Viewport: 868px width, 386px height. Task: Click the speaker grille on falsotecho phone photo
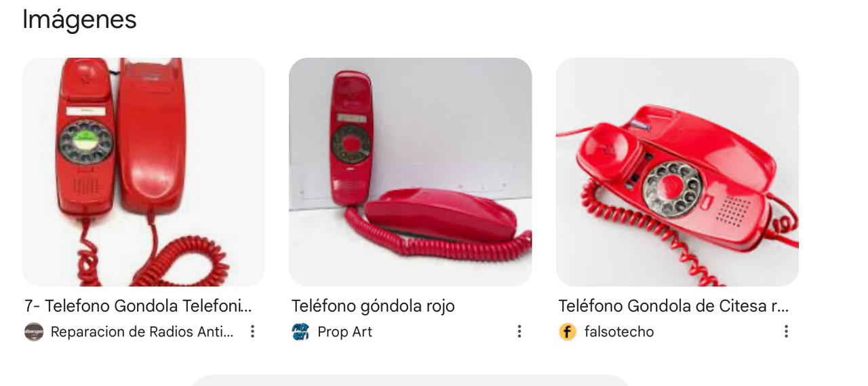[x=733, y=211]
